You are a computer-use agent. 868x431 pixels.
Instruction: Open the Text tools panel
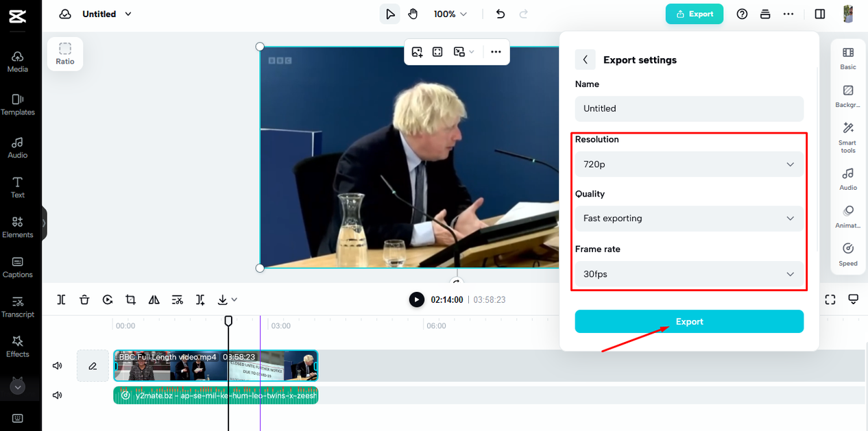(18, 187)
